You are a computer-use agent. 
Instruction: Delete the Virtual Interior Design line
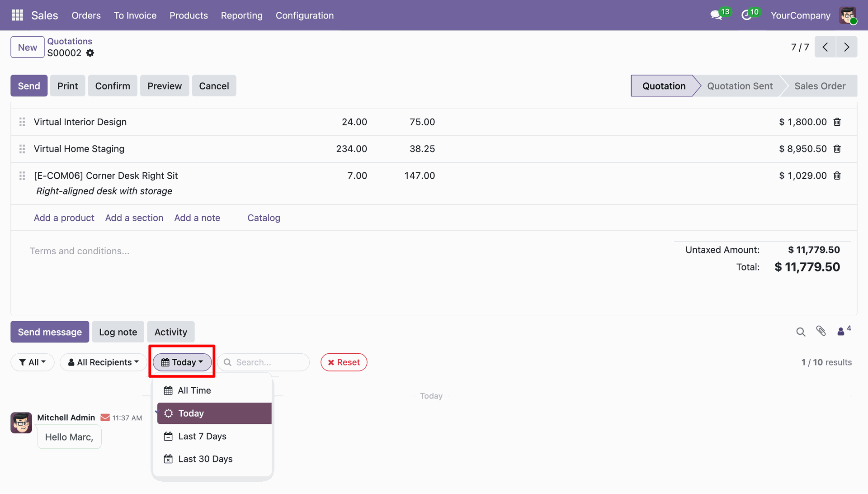[x=837, y=122]
